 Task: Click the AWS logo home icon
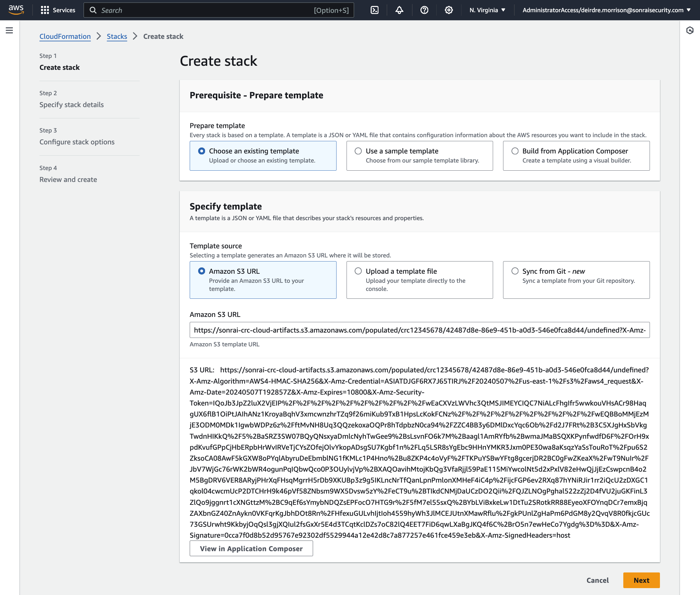pyautogui.click(x=16, y=10)
